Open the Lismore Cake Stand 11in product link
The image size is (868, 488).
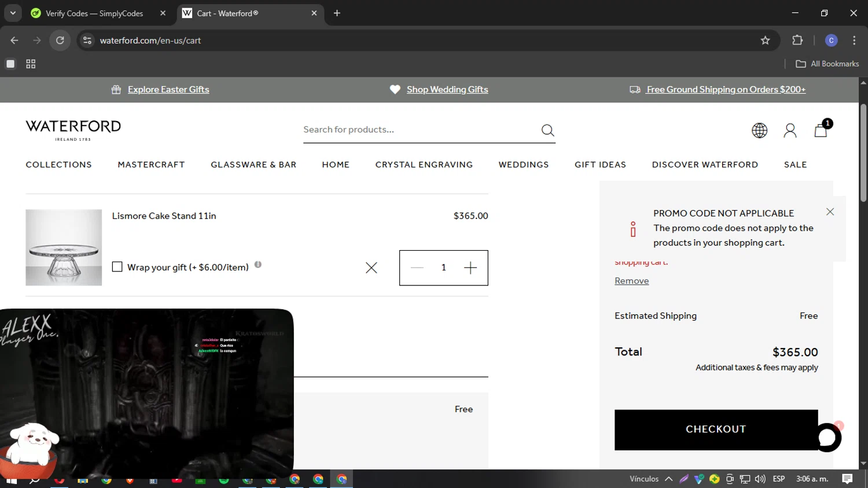(x=164, y=215)
